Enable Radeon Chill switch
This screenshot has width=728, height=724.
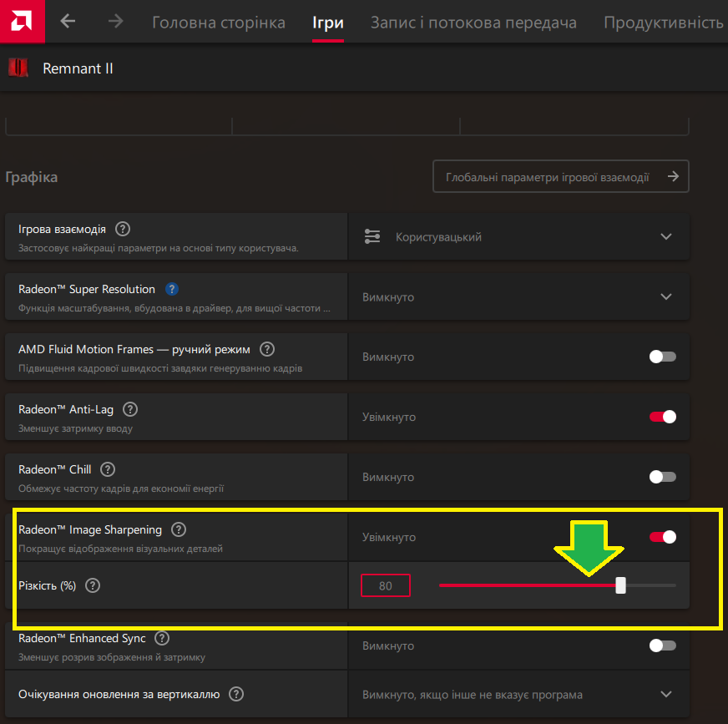pyautogui.click(x=663, y=477)
